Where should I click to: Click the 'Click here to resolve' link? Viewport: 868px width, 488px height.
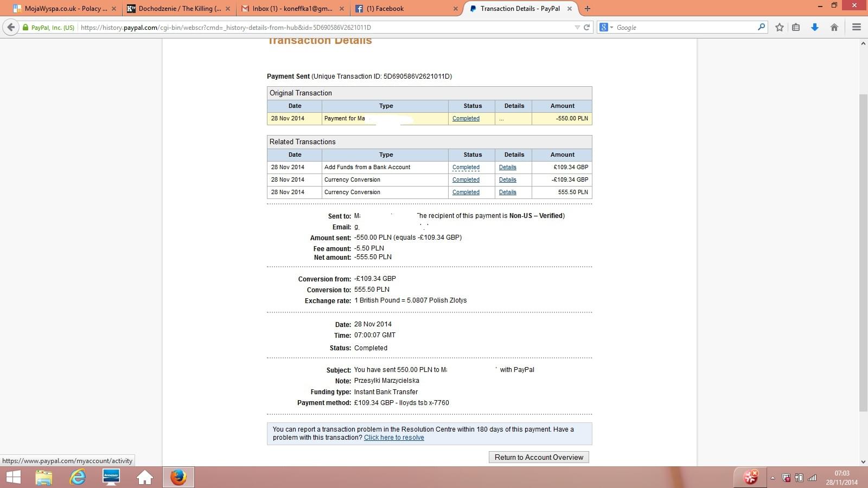tap(394, 438)
